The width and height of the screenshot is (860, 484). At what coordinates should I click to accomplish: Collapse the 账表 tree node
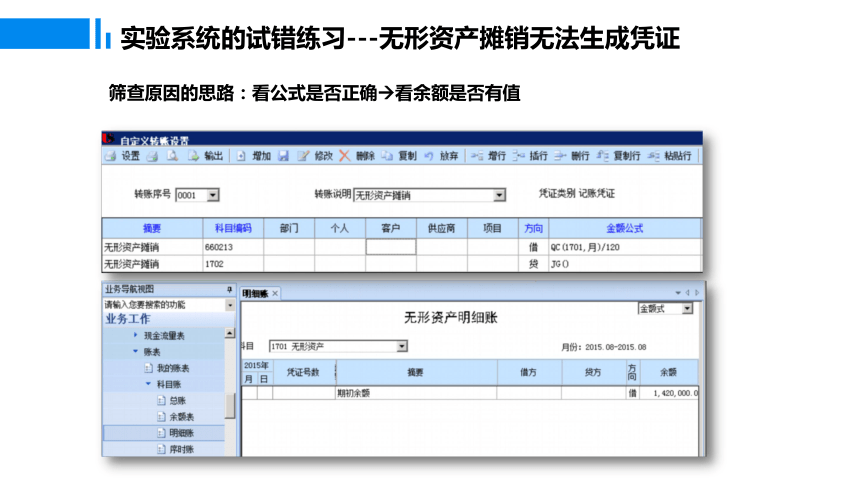(135, 351)
